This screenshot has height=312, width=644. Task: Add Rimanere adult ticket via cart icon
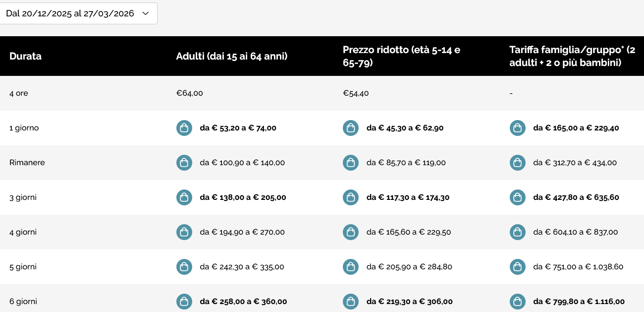(184, 163)
